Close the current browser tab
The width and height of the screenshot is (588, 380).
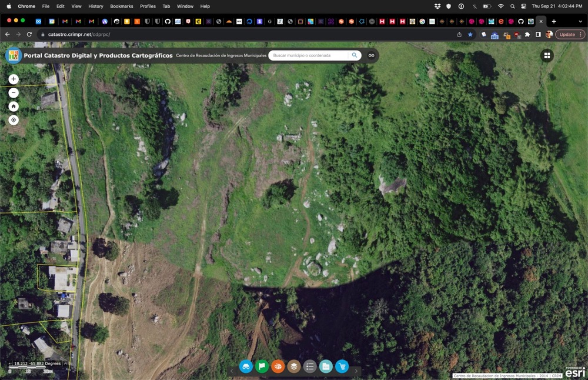point(541,21)
